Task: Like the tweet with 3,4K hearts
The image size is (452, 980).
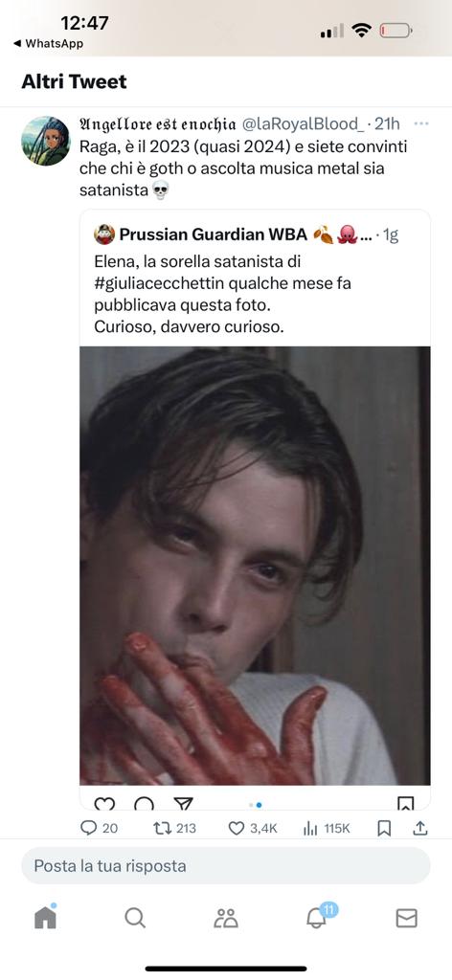Action: tap(236, 828)
